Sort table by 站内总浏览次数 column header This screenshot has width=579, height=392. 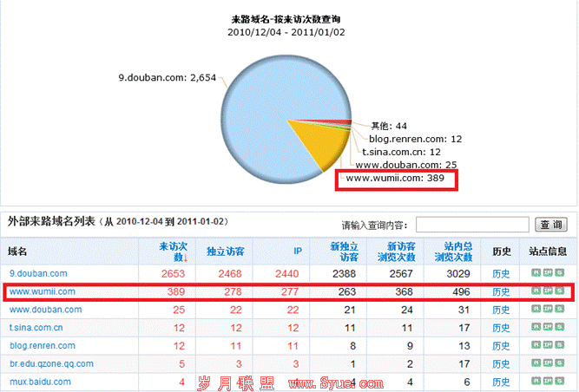point(453,252)
